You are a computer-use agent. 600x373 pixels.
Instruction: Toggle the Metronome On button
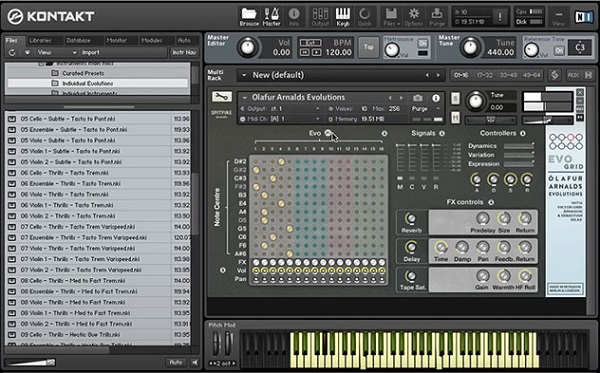pyautogui.click(x=422, y=43)
